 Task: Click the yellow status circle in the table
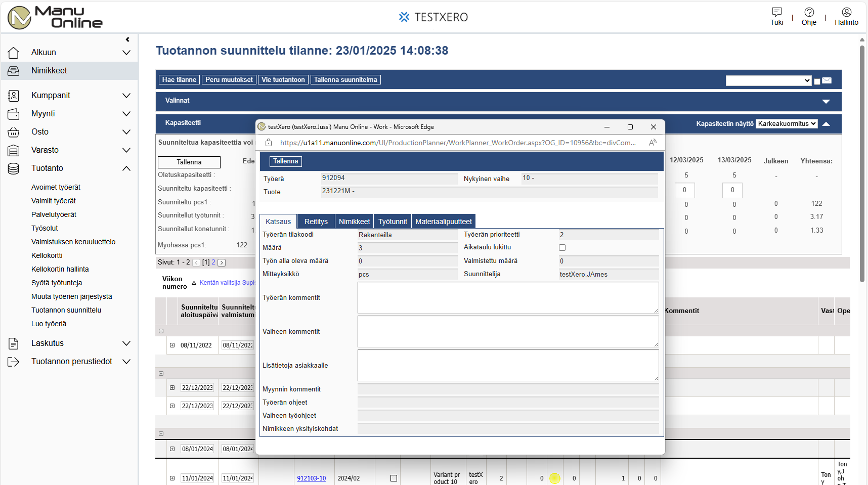coord(555,478)
